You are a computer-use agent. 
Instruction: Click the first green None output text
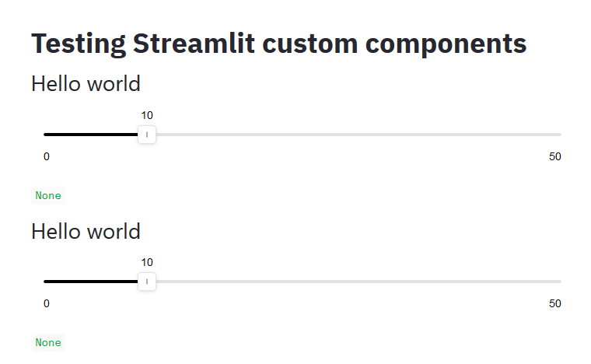point(47,196)
